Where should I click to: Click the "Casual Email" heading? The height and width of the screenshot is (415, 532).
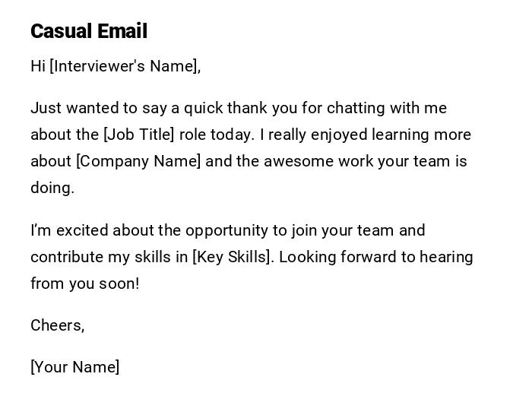coord(89,31)
